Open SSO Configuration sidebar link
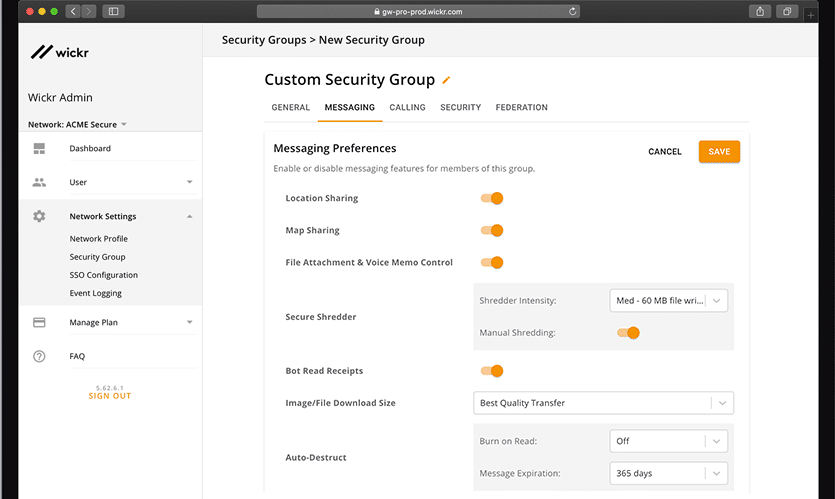 [x=104, y=275]
